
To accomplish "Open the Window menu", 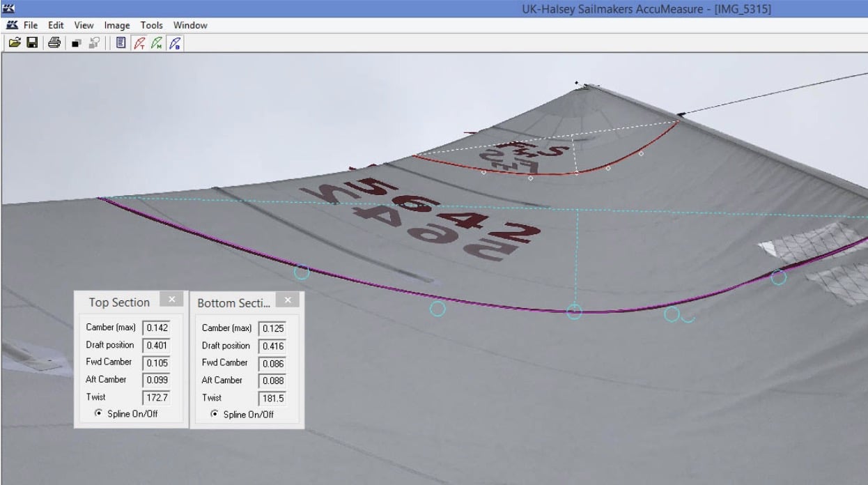I will click(x=189, y=25).
